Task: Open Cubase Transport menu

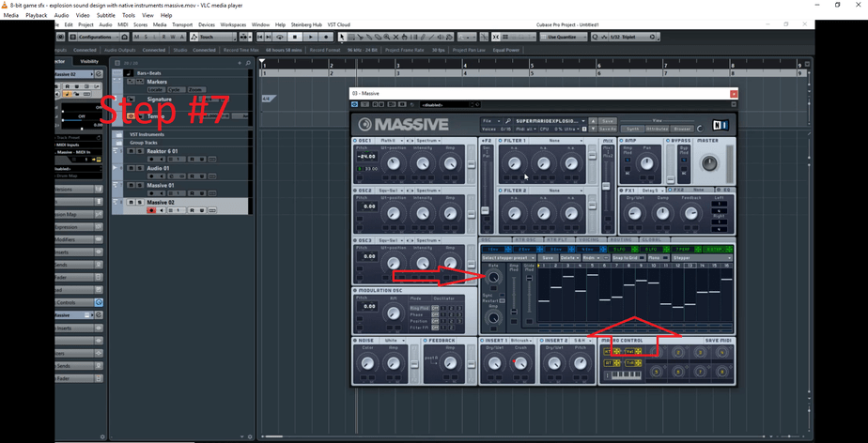Action: click(x=182, y=25)
